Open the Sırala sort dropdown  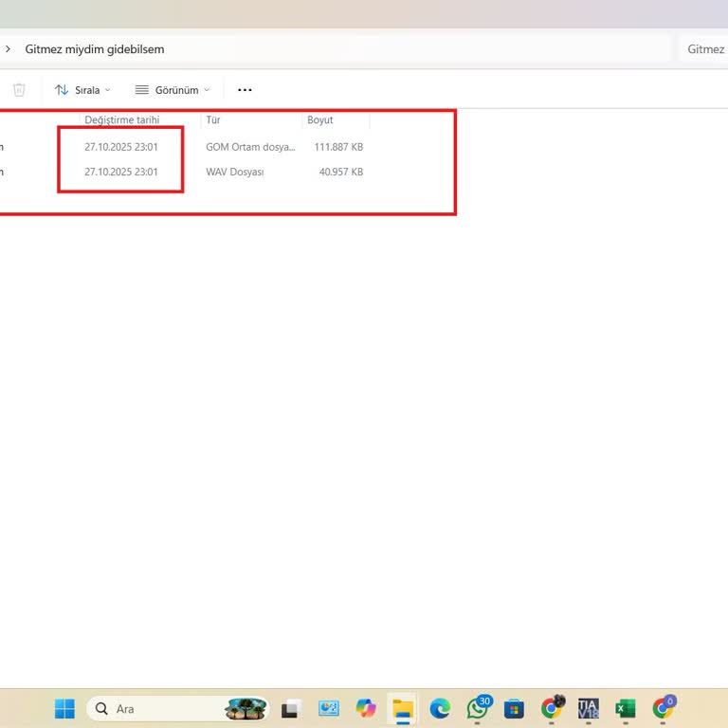click(x=82, y=90)
